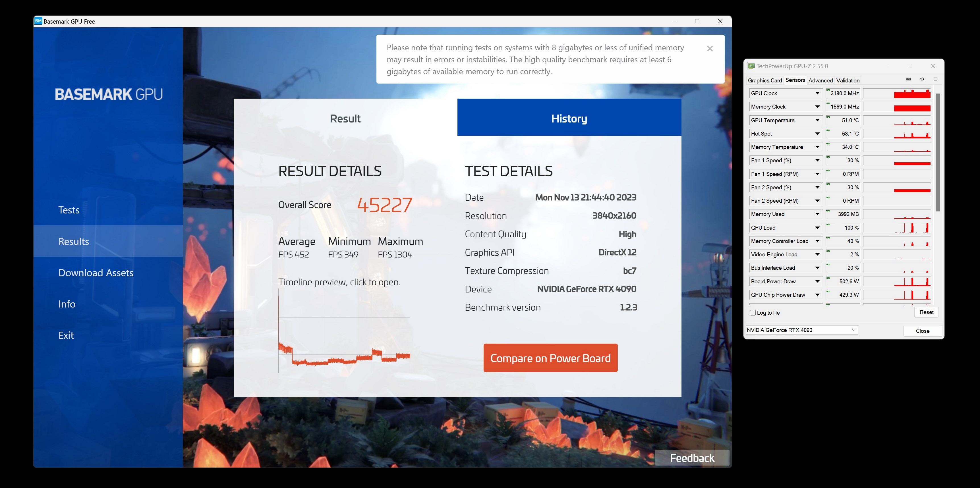Screen dimensions: 980x488
Task: Switch to the History tab in Basemark
Action: pos(569,118)
